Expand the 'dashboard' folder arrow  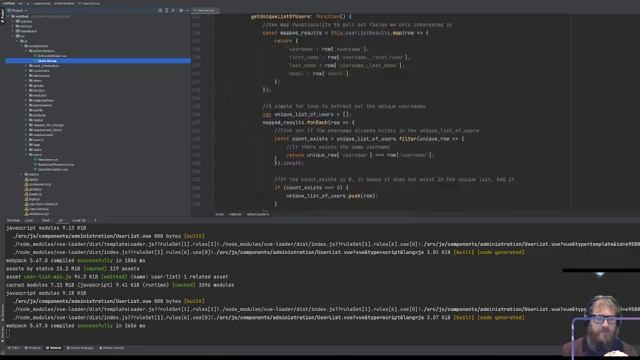(x=27, y=76)
